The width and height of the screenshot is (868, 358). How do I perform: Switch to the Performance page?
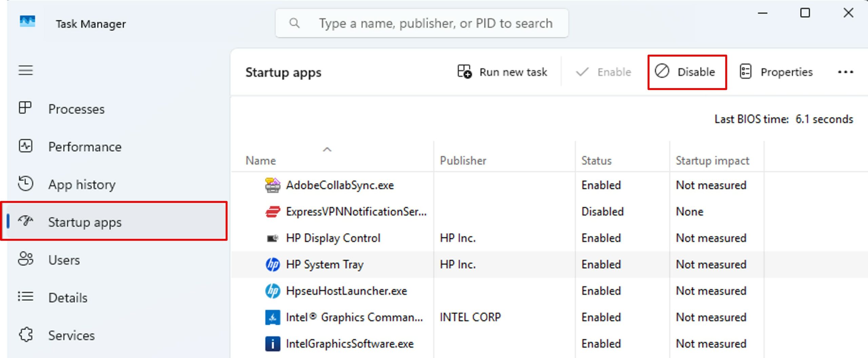[x=117, y=146]
